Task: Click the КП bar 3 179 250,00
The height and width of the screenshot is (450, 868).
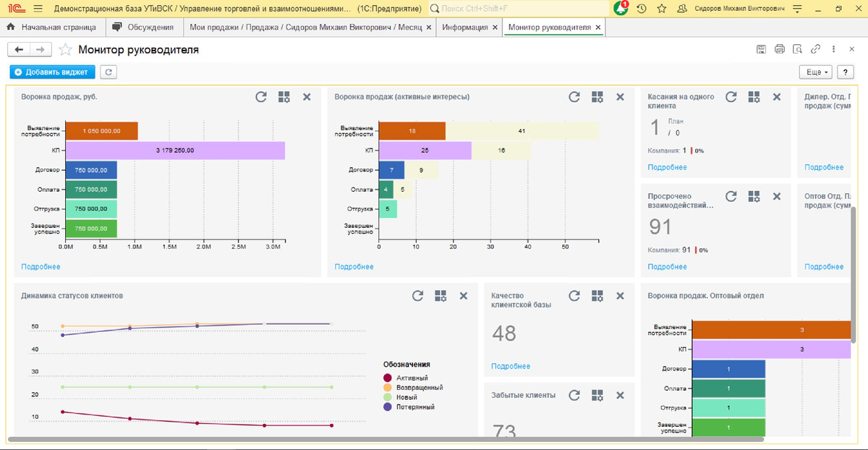Action: [175, 150]
